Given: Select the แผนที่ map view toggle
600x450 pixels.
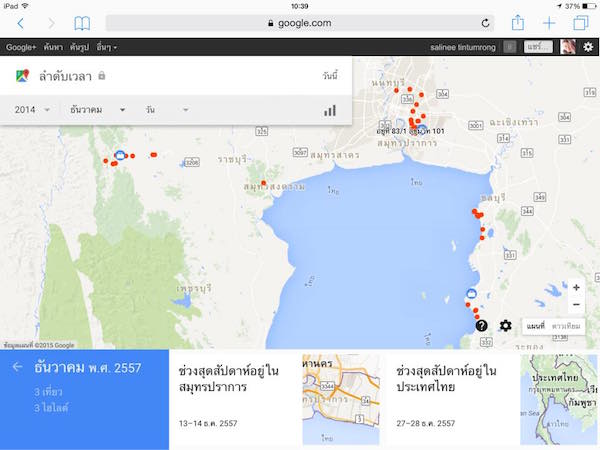Looking at the screenshot, I should 534,326.
